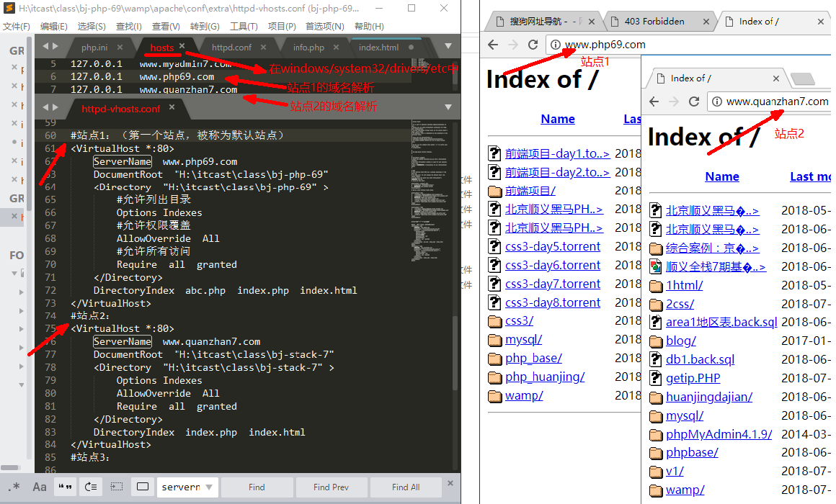The height and width of the screenshot is (504, 836).
Task: Show next tab arrow in upper pane
Action: pos(55,46)
